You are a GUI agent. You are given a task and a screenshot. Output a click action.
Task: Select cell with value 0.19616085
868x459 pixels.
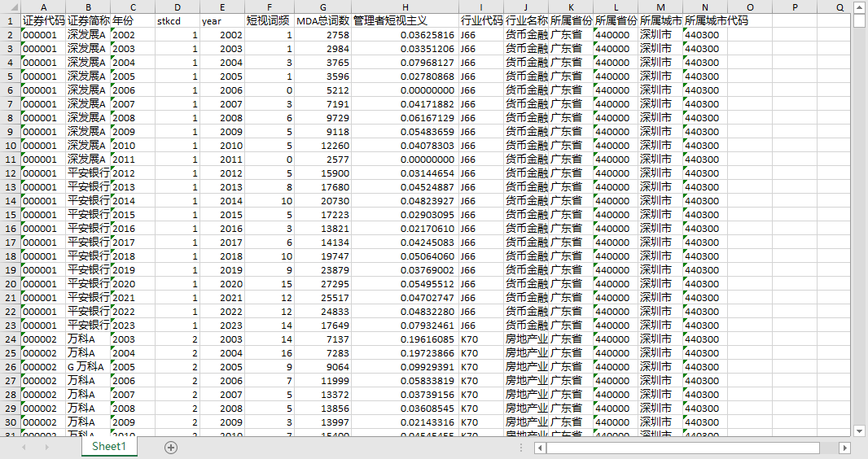pyautogui.click(x=406, y=339)
